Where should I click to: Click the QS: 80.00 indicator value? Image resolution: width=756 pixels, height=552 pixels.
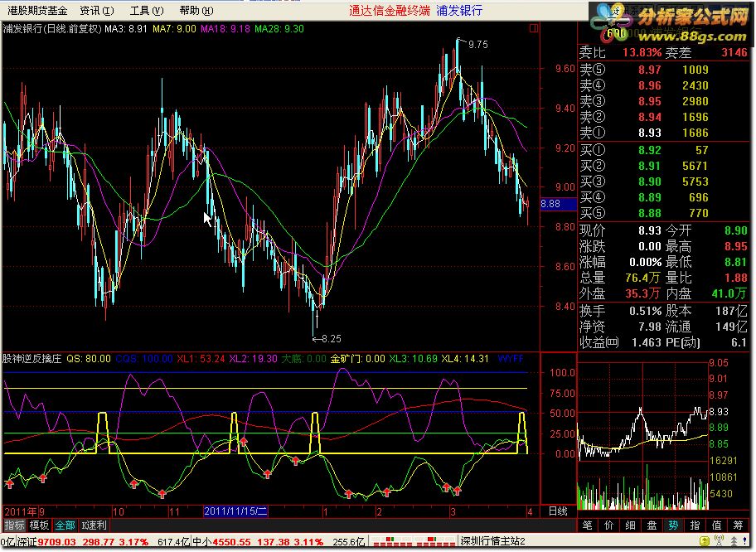(x=88, y=359)
